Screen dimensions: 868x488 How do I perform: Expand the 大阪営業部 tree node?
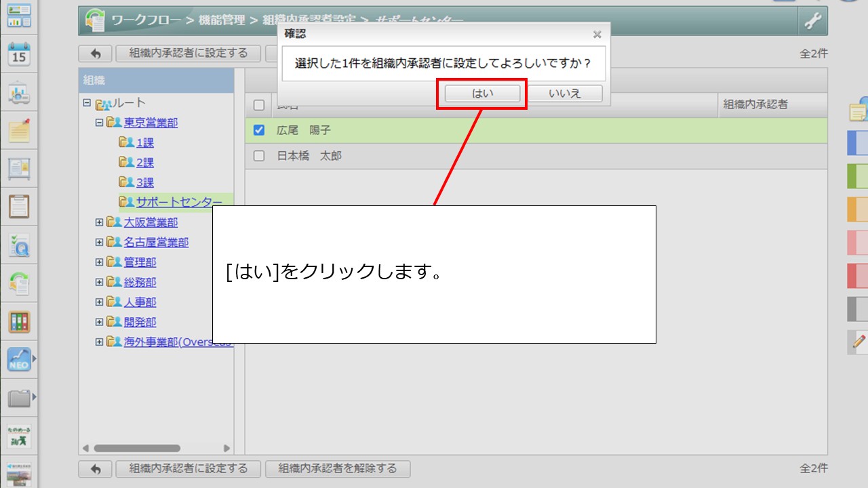[x=99, y=222]
